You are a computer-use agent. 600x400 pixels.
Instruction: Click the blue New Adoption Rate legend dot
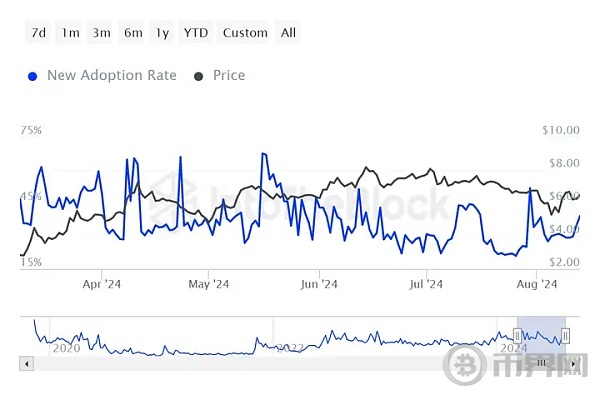(33, 76)
